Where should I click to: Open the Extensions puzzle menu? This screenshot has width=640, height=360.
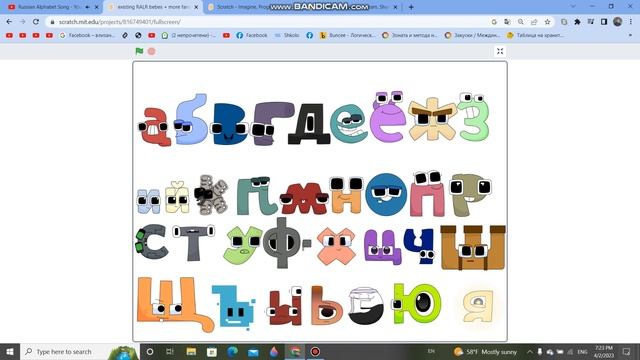577,22
